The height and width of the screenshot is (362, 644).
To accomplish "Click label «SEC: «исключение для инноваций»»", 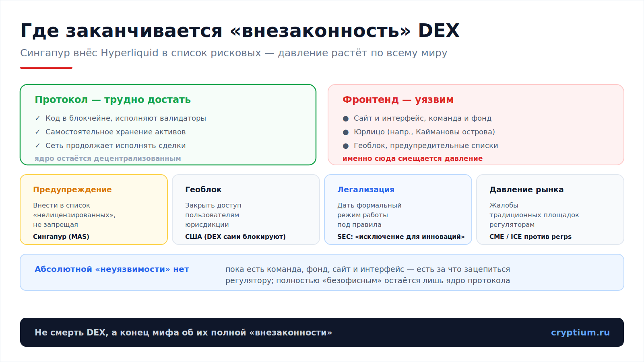I will 401,237.
